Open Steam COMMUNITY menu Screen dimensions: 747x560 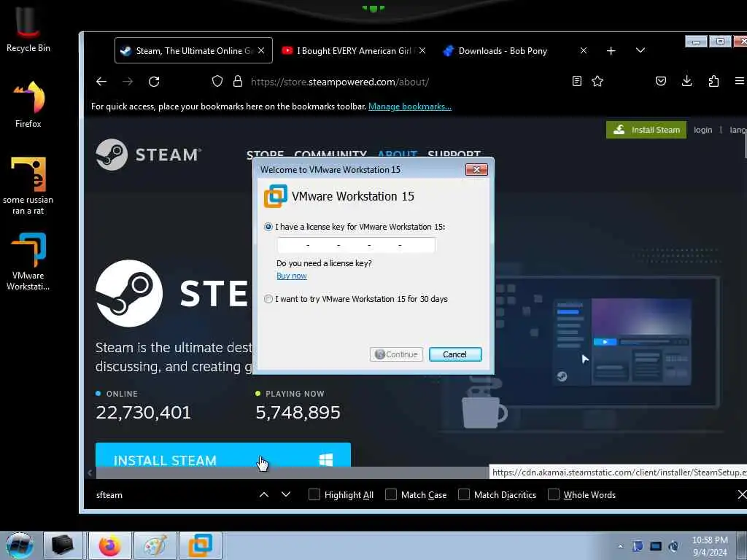pyautogui.click(x=330, y=155)
